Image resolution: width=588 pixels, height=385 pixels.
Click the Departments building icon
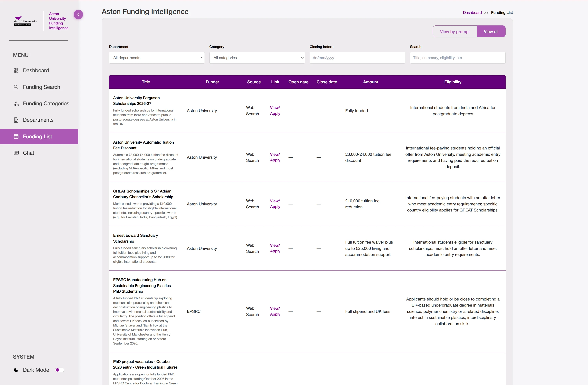pos(16,120)
